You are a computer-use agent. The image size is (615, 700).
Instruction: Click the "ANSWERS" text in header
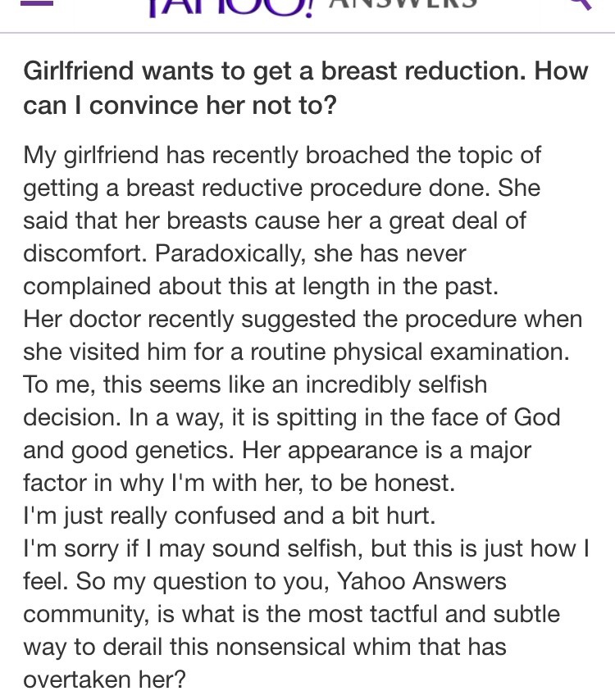coord(404,4)
